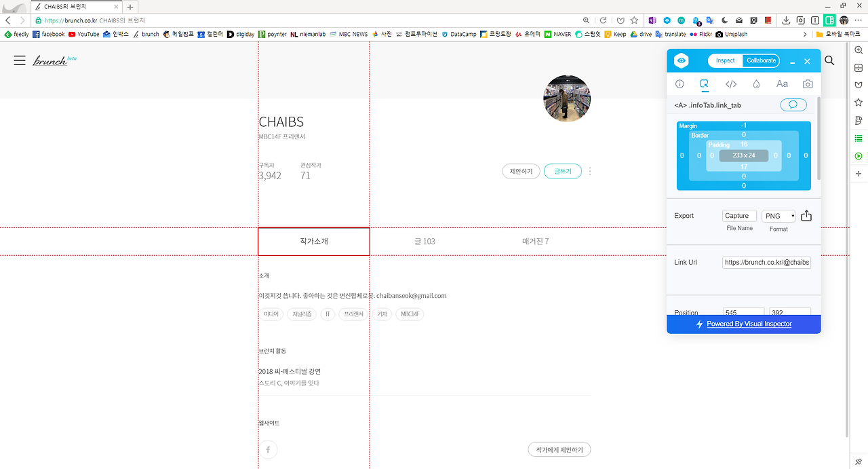Open the brunch hamburger menu
This screenshot has height=469, width=868.
[x=20, y=60]
